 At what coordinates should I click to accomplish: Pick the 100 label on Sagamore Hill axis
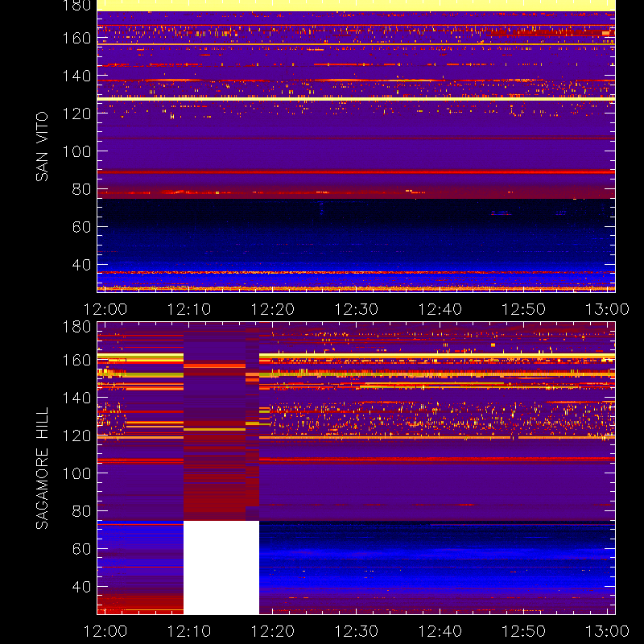click(x=76, y=473)
